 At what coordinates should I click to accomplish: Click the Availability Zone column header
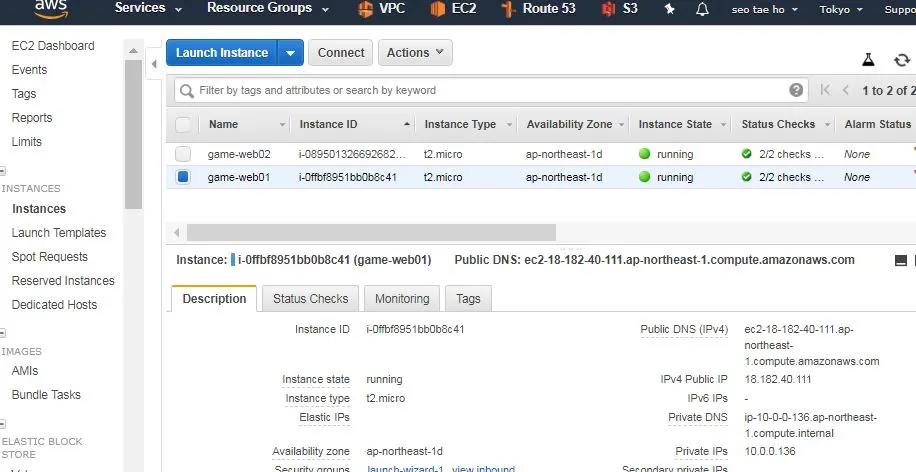click(x=569, y=124)
